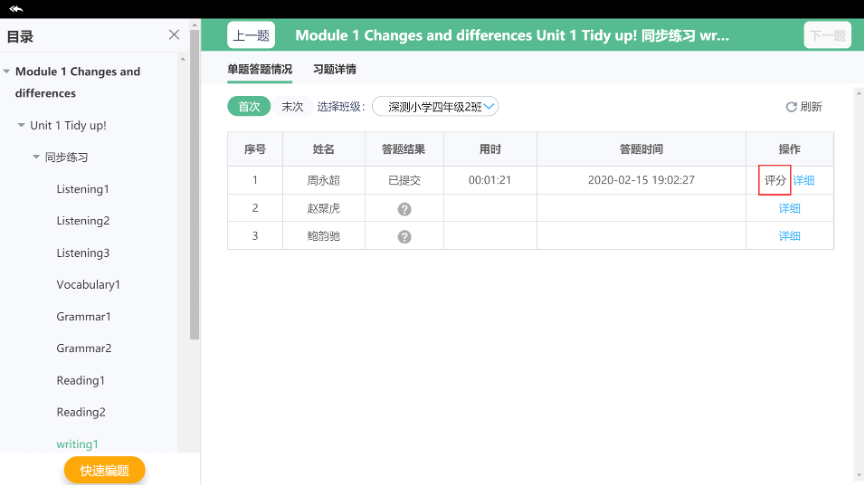Click the 快速编题 orange button
The width and height of the screenshot is (864, 485).
[105, 470]
